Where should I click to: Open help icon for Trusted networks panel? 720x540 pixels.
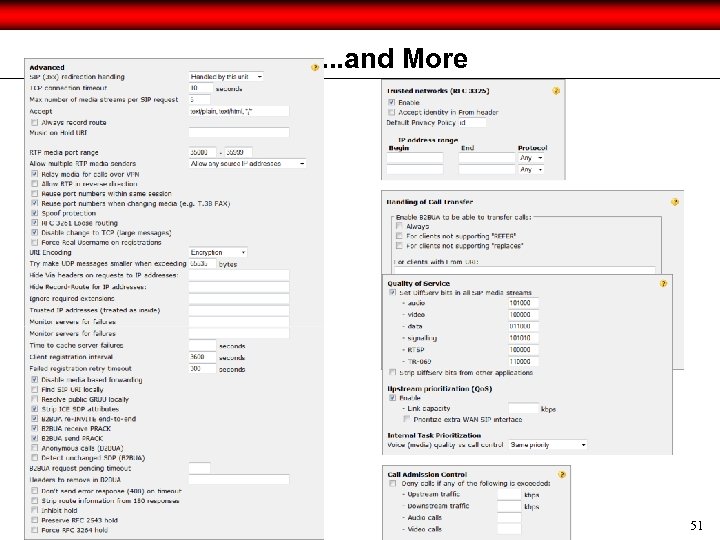click(x=556, y=91)
